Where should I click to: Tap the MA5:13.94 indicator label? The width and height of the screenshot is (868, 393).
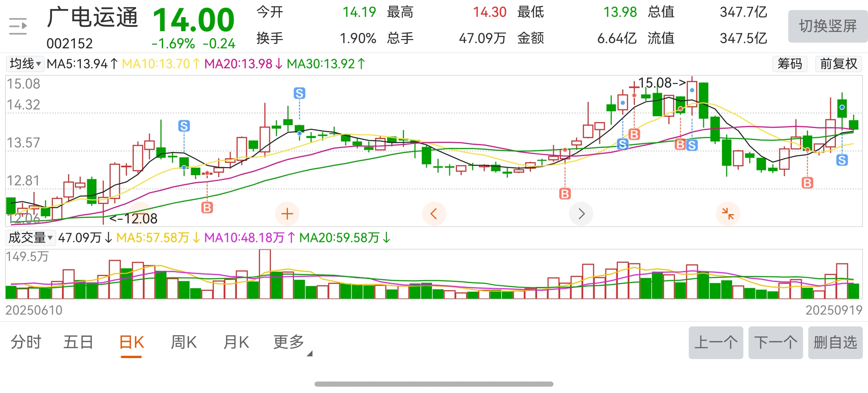coord(83,64)
